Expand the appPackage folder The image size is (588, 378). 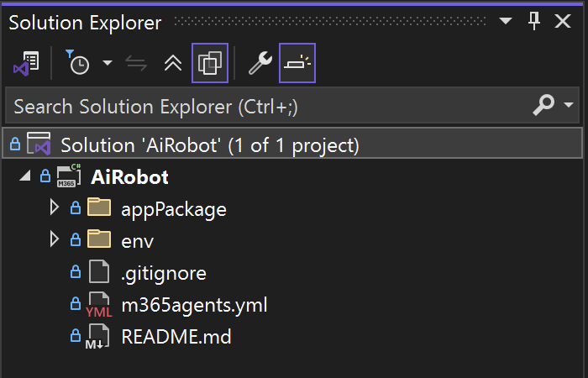[55, 207]
